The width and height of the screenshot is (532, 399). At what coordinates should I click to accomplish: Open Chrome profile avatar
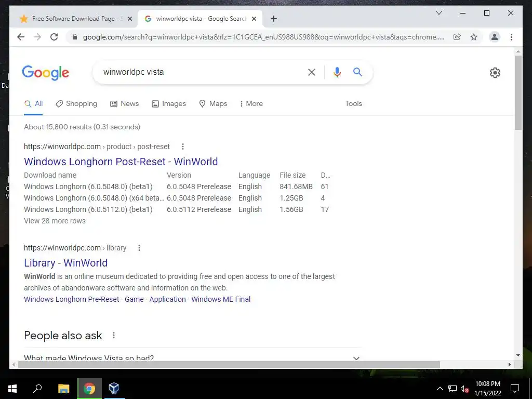(495, 37)
